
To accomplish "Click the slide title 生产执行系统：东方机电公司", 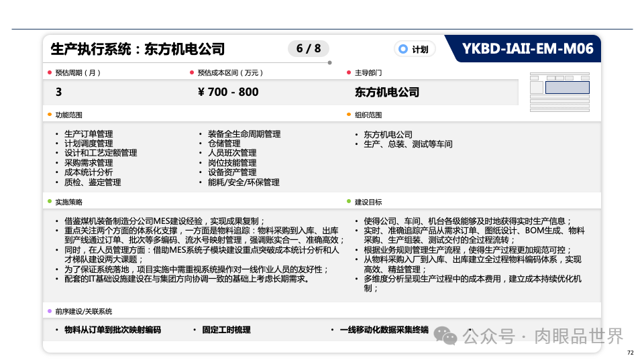I will (138, 49).
